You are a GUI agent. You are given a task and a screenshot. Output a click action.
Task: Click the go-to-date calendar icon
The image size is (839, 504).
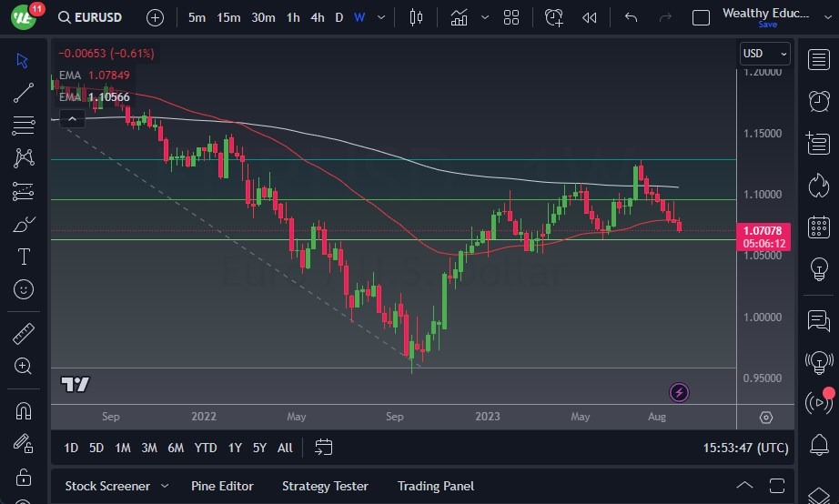point(324,447)
